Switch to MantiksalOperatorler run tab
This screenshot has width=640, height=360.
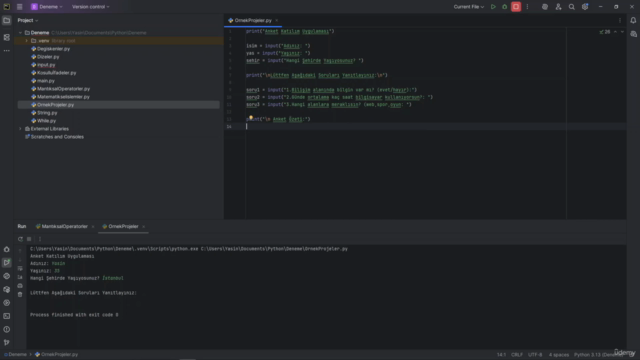click(x=62, y=227)
